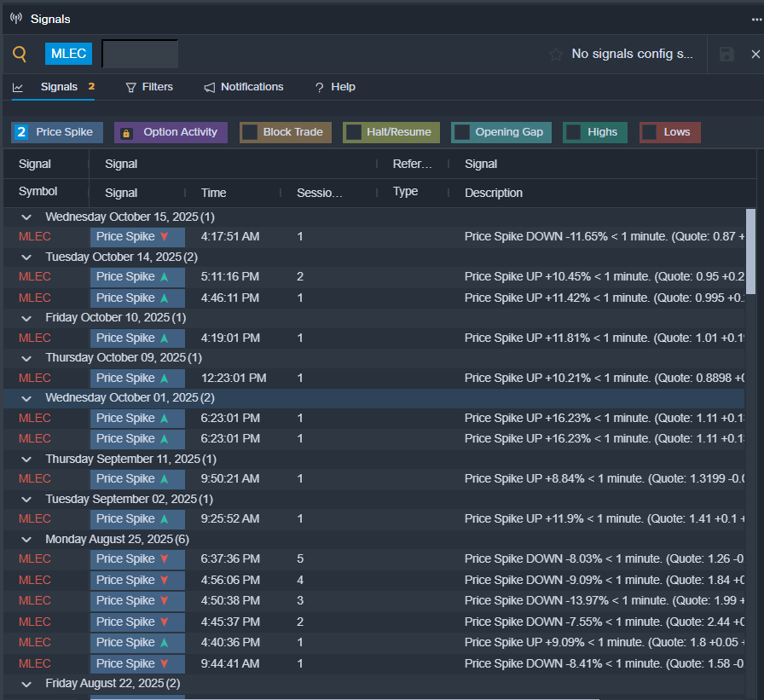Open the three-dot panel menu
Viewport: 764px width, 700px height.
tap(755, 19)
